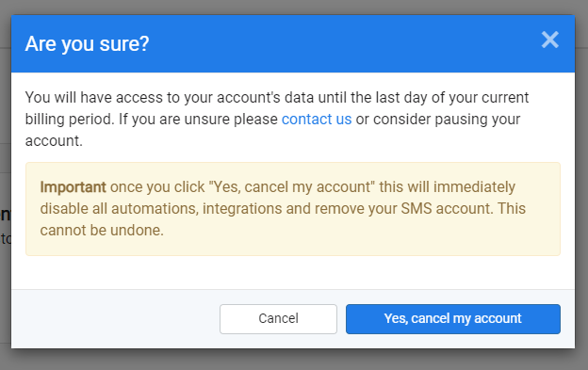Click the white space below the warning box
588x370 pixels.
(293, 273)
